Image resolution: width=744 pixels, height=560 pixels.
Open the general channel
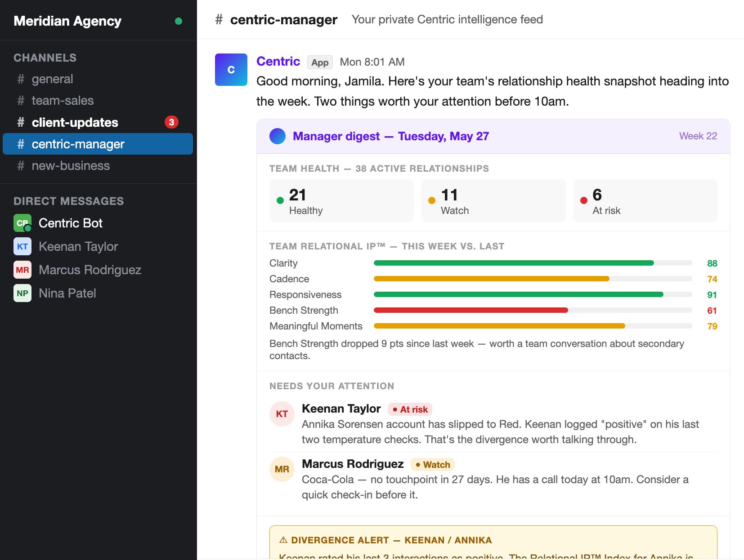click(98, 79)
